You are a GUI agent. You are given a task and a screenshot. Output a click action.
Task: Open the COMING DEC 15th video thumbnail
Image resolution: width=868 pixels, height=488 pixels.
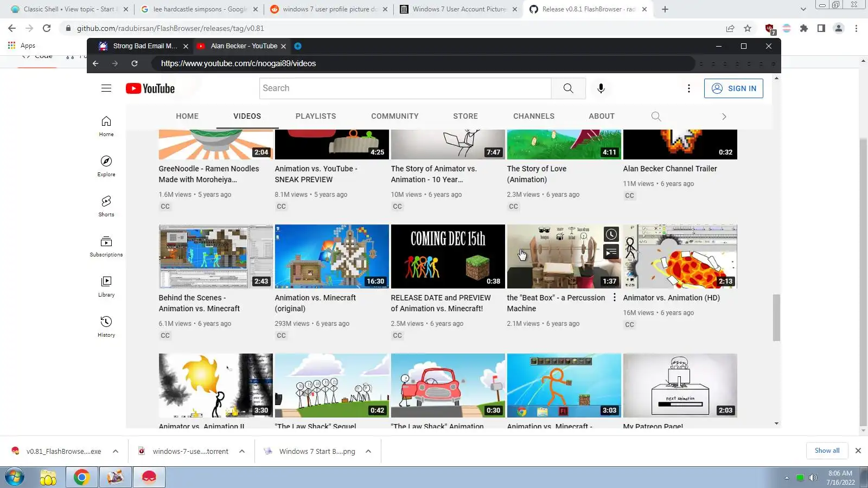448,256
